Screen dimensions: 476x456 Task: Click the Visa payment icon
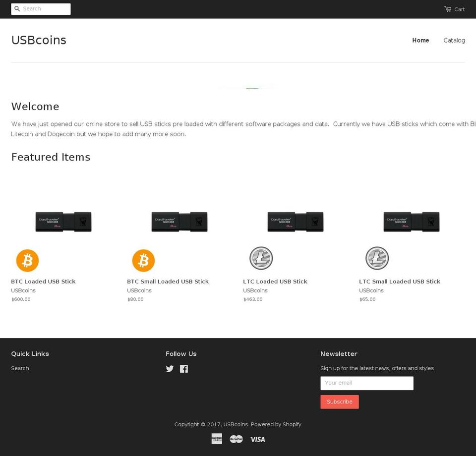[257, 439]
